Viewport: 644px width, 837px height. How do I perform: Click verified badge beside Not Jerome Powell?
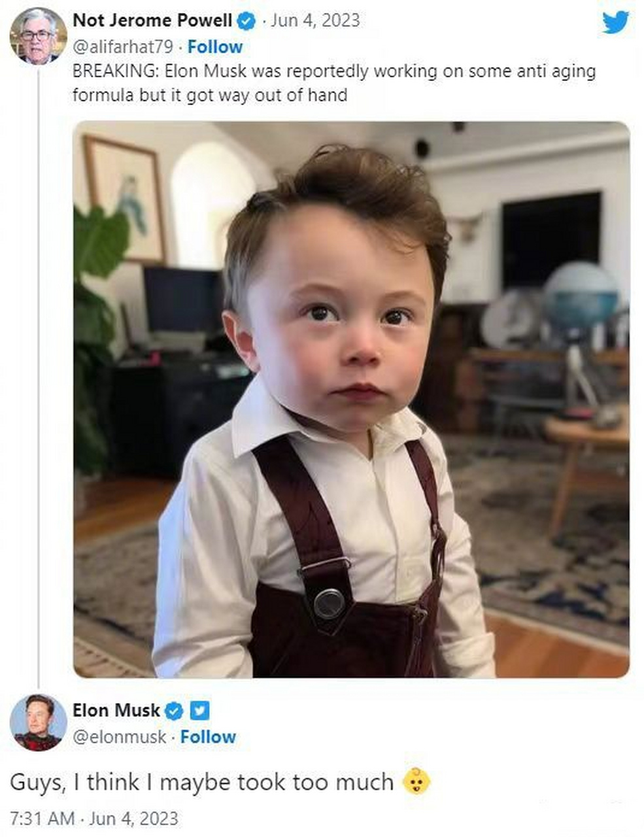point(246,22)
